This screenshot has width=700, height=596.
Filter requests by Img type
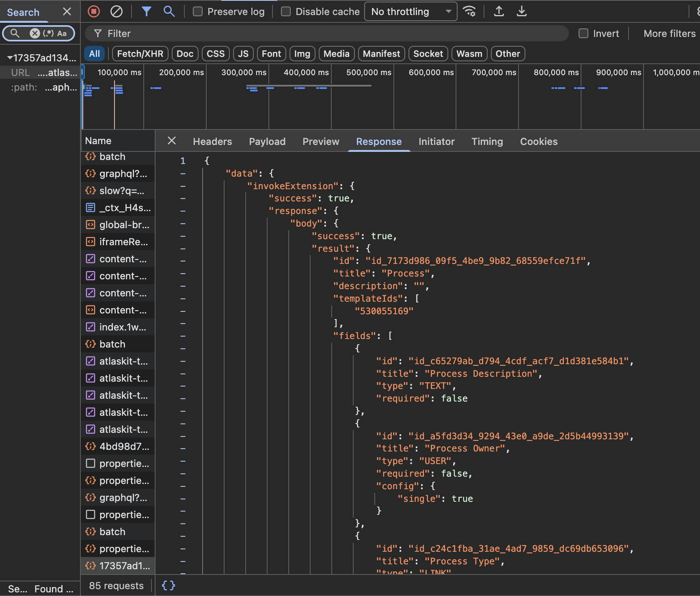302,54
